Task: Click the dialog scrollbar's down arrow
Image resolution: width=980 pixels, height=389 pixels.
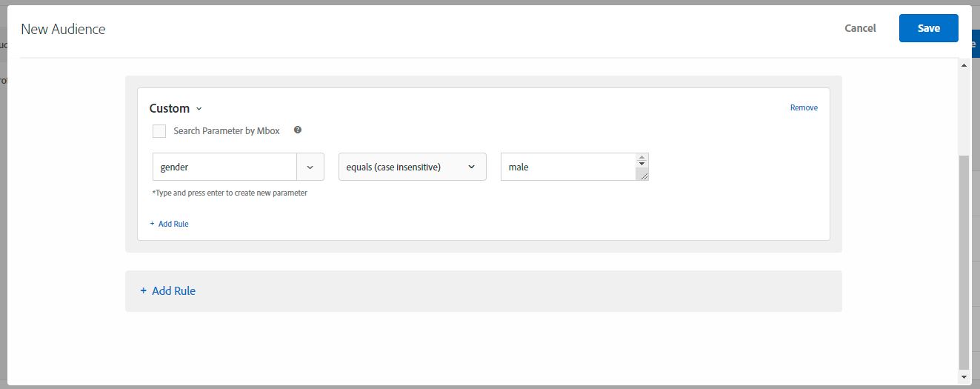Action: 964,377
